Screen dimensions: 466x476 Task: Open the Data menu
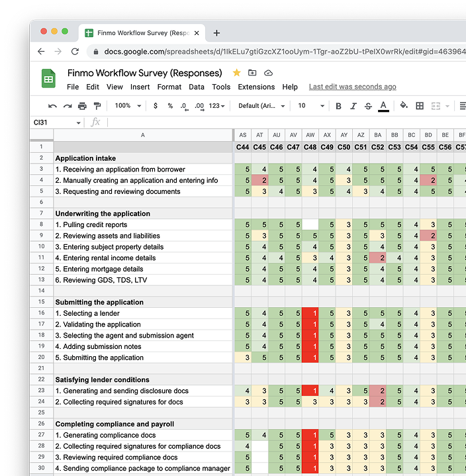pyautogui.click(x=197, y=87)
